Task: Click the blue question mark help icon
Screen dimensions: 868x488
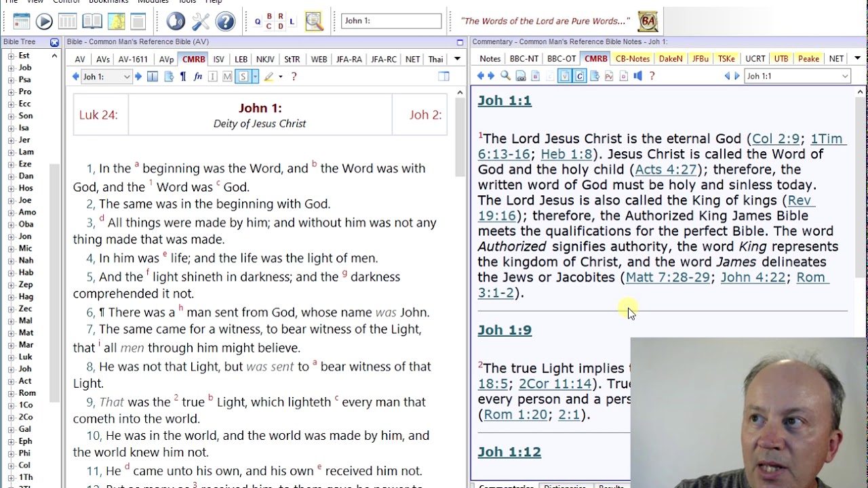Action: pos(225,22)
